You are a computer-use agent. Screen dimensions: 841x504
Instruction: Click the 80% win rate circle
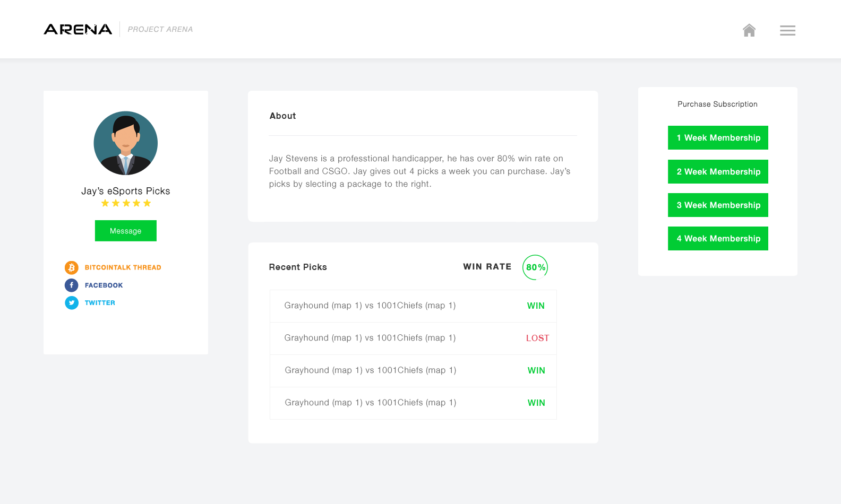click(x=535, y=267)
